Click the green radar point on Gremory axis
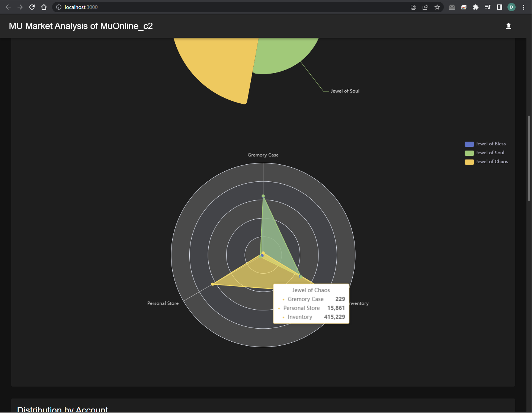532x413 pixels. coord(263,196)
